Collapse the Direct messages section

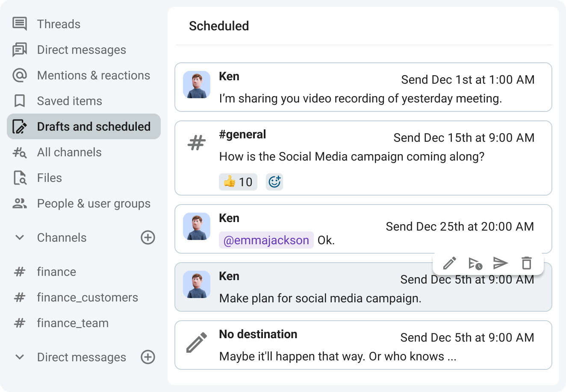(19, 357)
